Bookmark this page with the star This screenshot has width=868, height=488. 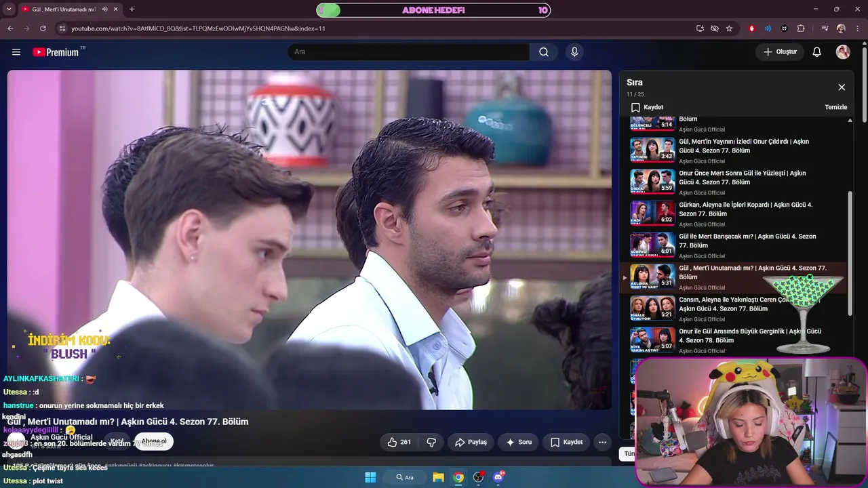(729, 28)
